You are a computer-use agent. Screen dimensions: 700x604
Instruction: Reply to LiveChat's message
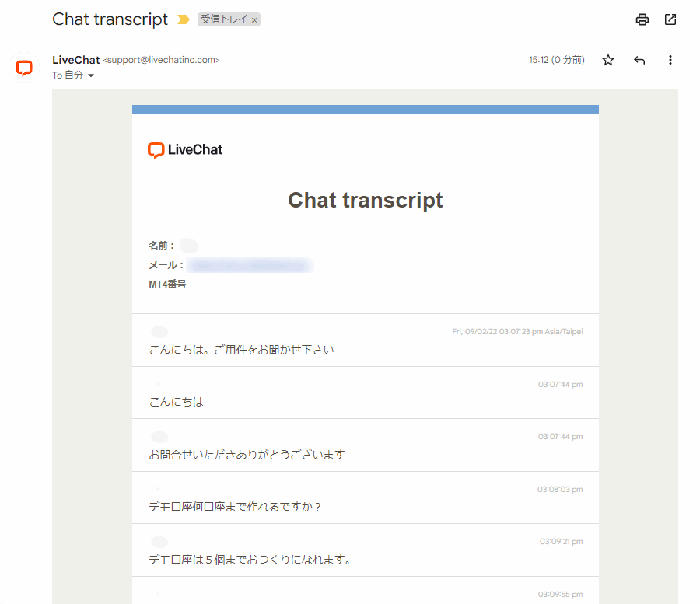(x=639, y=60)
